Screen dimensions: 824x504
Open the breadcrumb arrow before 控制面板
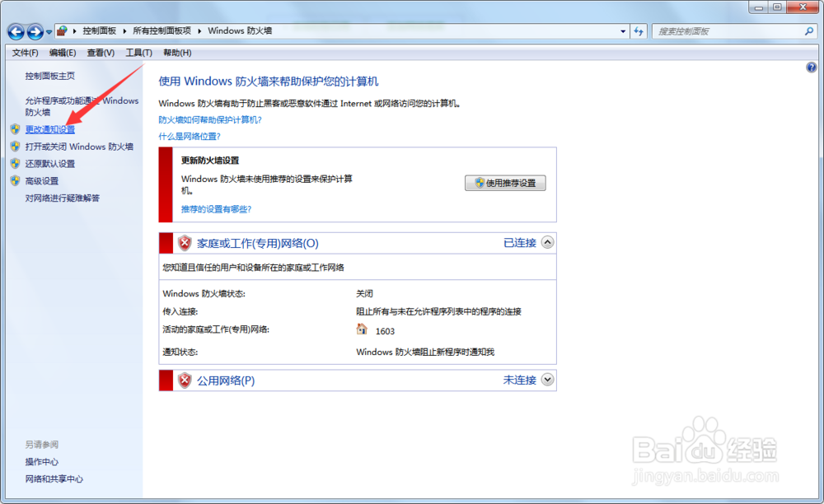pyautogui.click(x=75, y=31)
